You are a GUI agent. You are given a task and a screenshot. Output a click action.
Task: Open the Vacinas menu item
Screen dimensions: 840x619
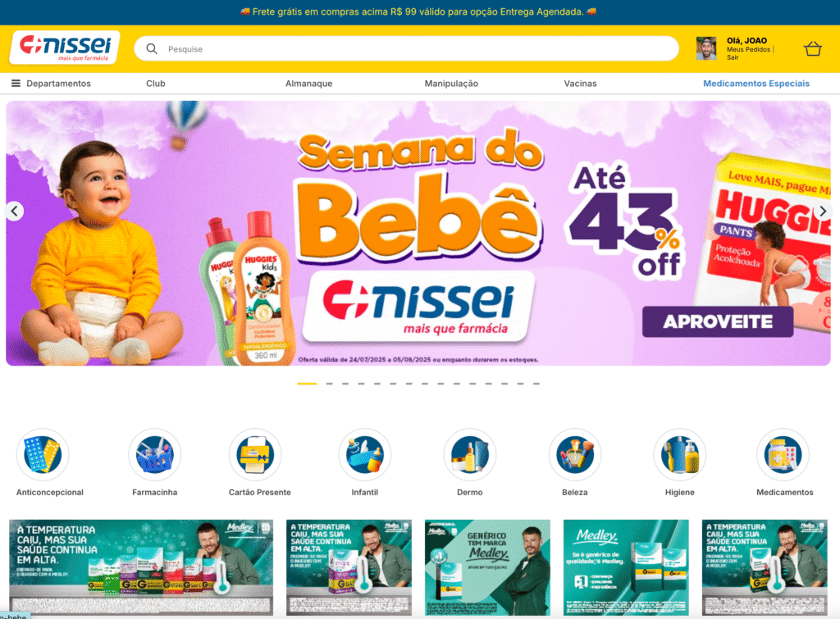(x=580, y=83)
